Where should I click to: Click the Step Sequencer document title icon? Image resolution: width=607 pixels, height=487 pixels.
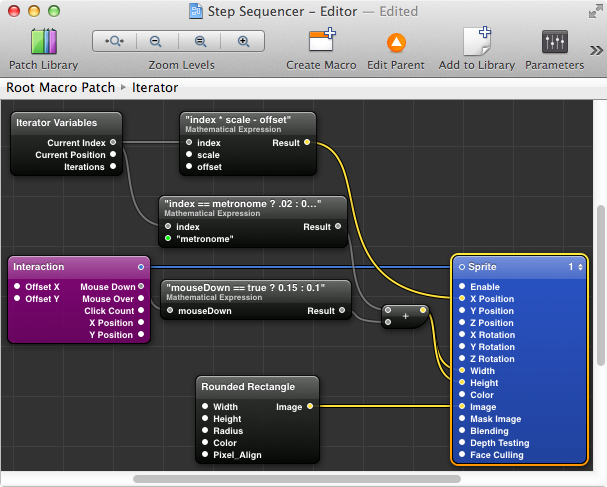click(195, 11)
